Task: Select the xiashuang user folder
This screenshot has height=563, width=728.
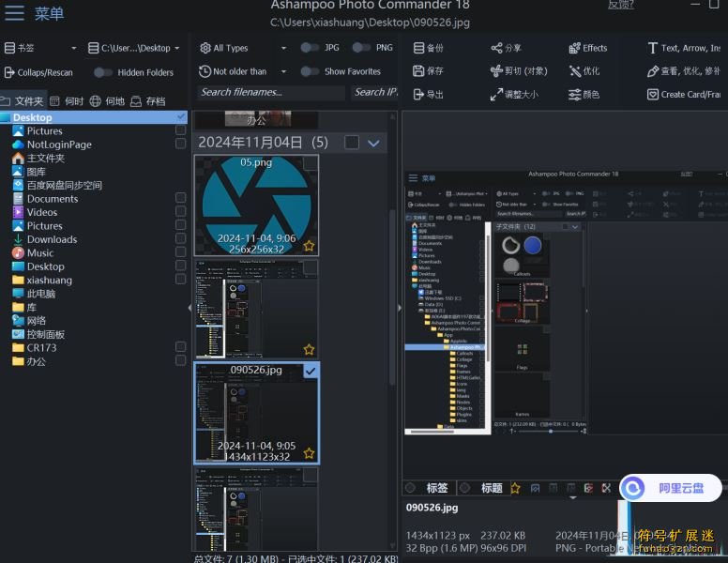Action: click(x=43, y=281)
